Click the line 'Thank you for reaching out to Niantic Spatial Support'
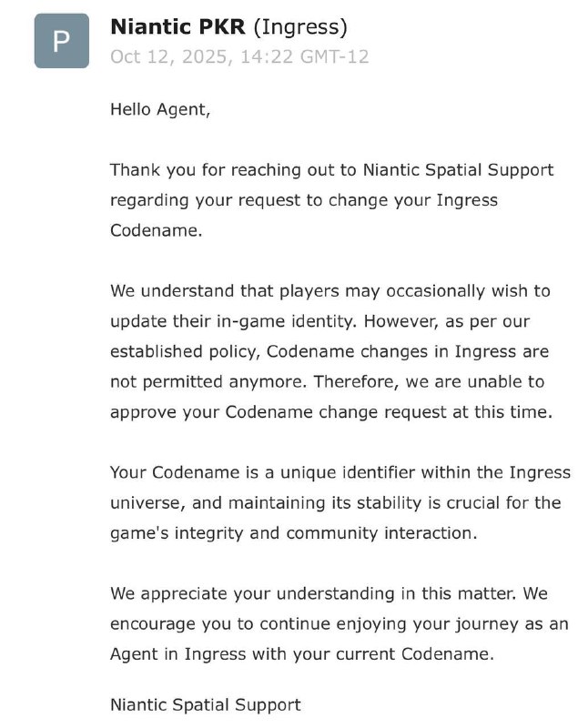 [x=331, y=170]
